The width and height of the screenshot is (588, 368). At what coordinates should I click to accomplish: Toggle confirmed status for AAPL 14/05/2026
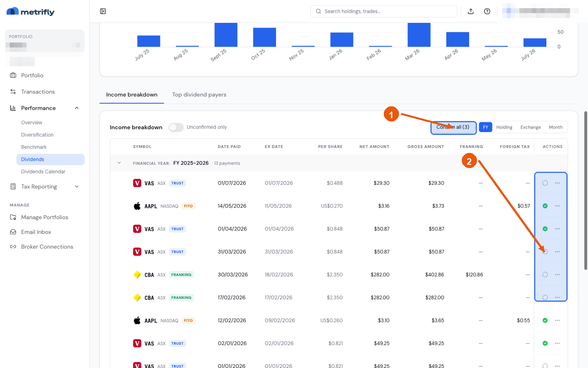tap(545, 206)
